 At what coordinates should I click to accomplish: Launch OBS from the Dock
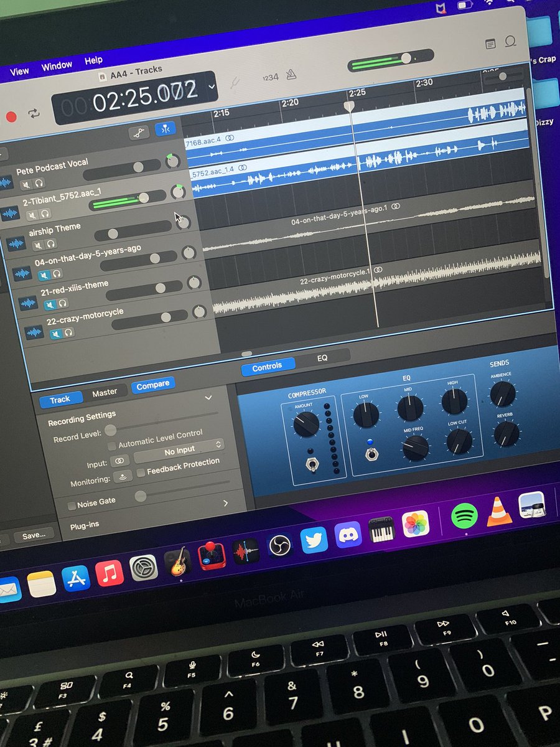(280, 546)
